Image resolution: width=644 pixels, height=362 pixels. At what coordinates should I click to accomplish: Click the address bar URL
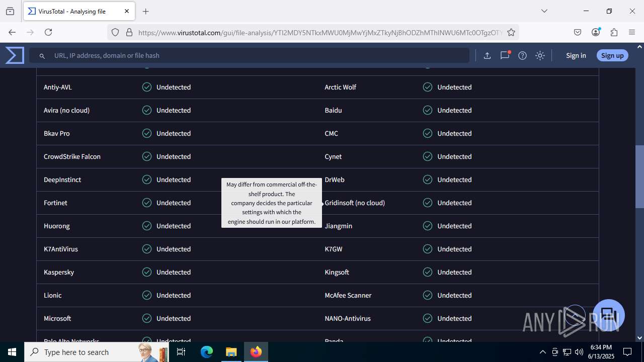tap(320, 32)
